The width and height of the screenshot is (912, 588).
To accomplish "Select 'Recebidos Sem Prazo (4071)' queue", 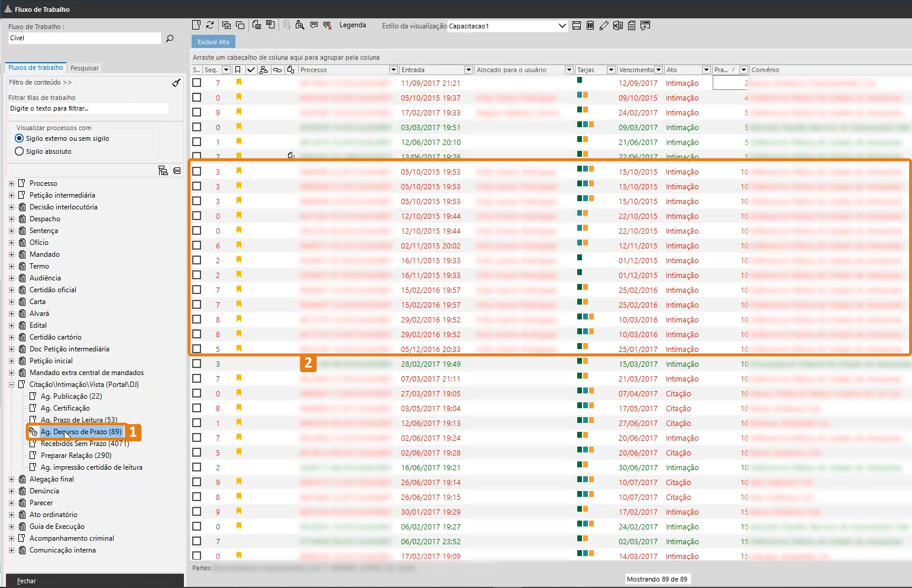I will coord(85,444).
